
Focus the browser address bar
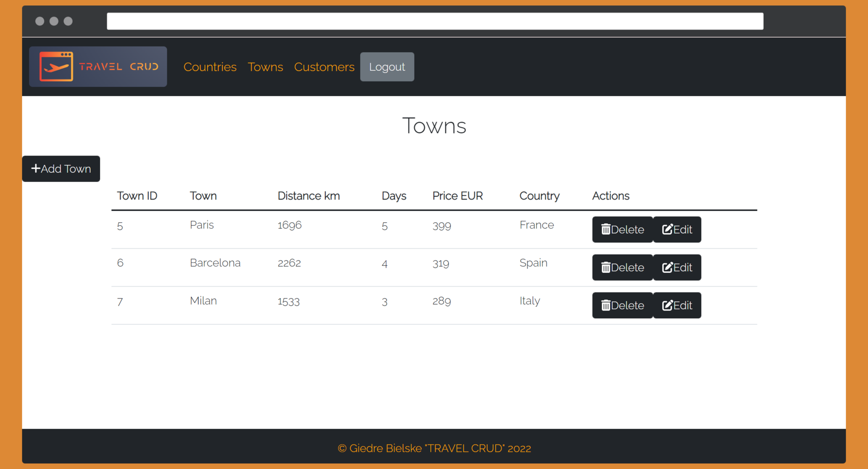point(435,21)
